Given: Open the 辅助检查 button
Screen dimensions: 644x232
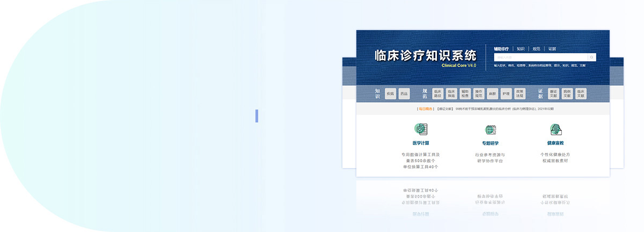Looking at the screenshot, I should [x=465, y=93].
